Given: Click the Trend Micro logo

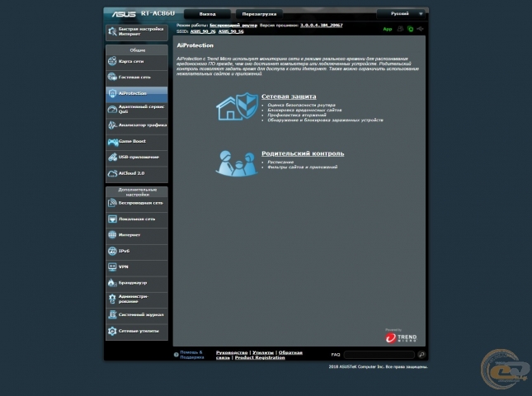Looking at the screenshot, I should 401,337.
